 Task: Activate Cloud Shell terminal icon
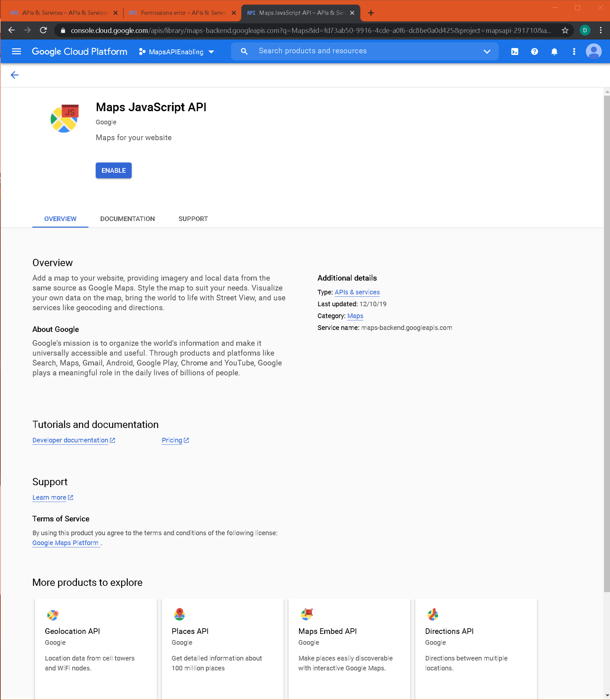pyautogui.click(x=514, y=51)
